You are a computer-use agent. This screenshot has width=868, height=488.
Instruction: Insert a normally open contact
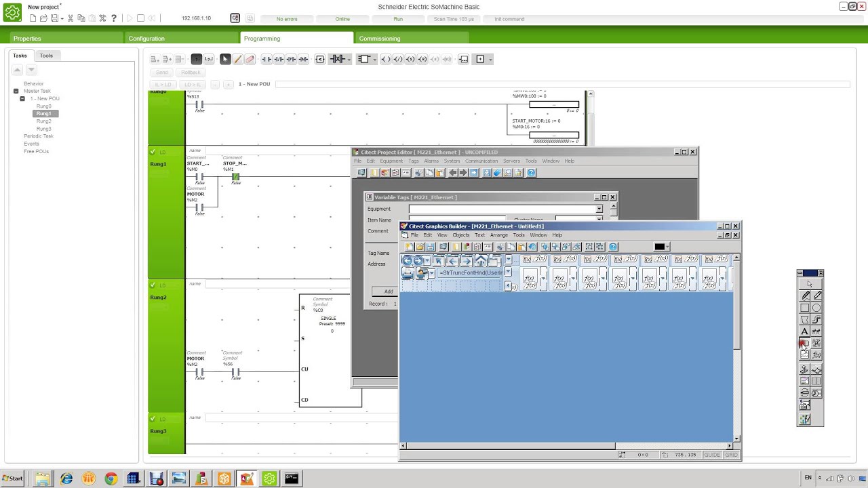coord(267,60)
